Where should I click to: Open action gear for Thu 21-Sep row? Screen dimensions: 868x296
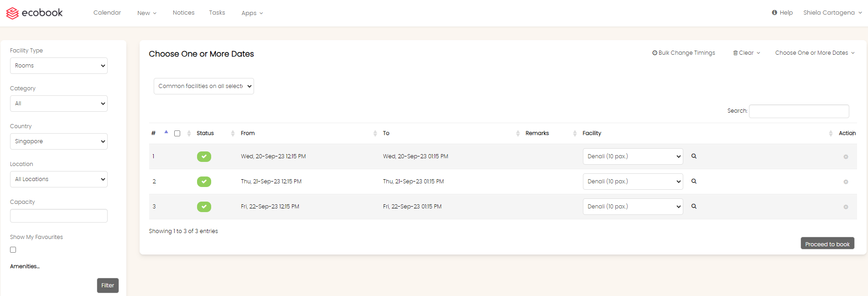[x=846, y=182]
